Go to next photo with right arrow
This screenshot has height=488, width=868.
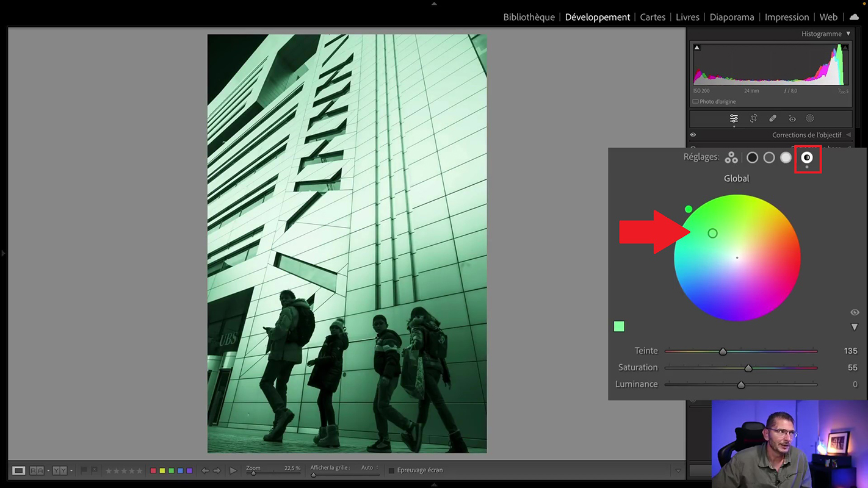(217, 470)
